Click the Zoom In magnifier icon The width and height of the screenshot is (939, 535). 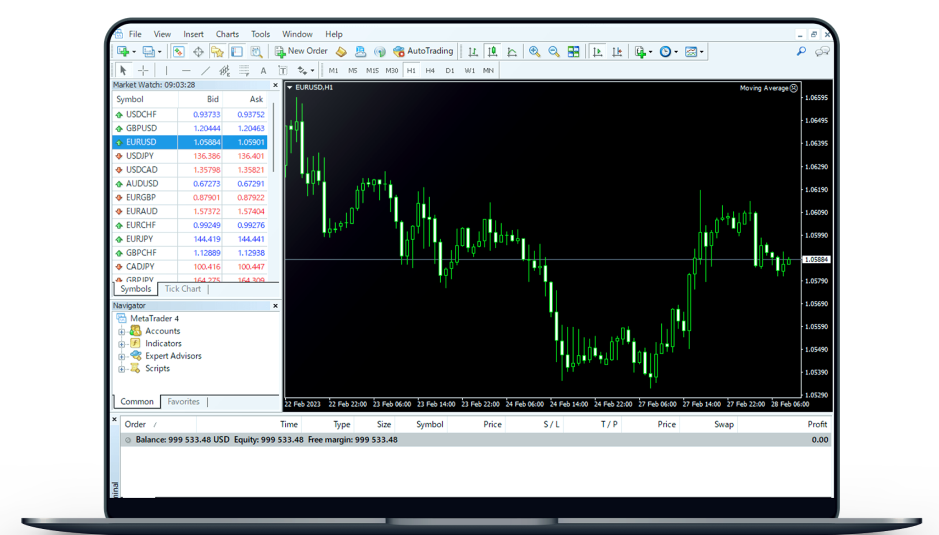[535, 52]
